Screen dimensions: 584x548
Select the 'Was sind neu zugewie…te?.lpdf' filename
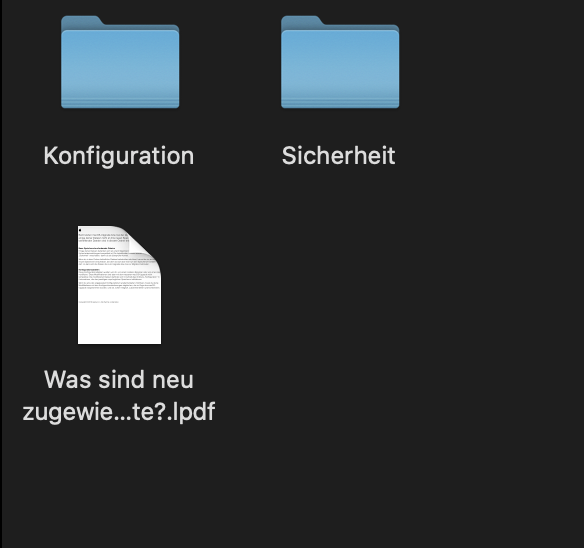pos(119,396)
